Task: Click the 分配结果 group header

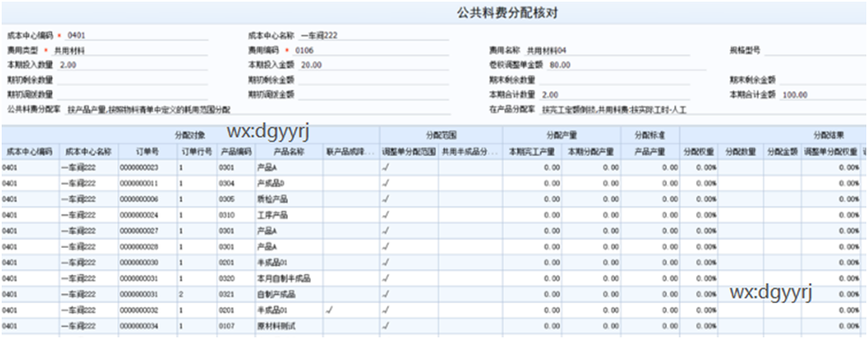Action: coord(829,134)
